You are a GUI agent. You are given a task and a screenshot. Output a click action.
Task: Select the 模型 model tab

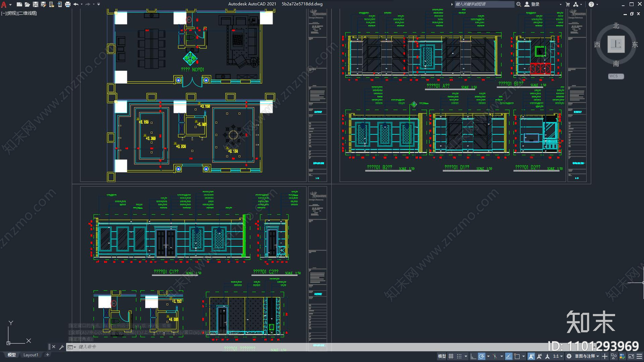click(12, 355)
